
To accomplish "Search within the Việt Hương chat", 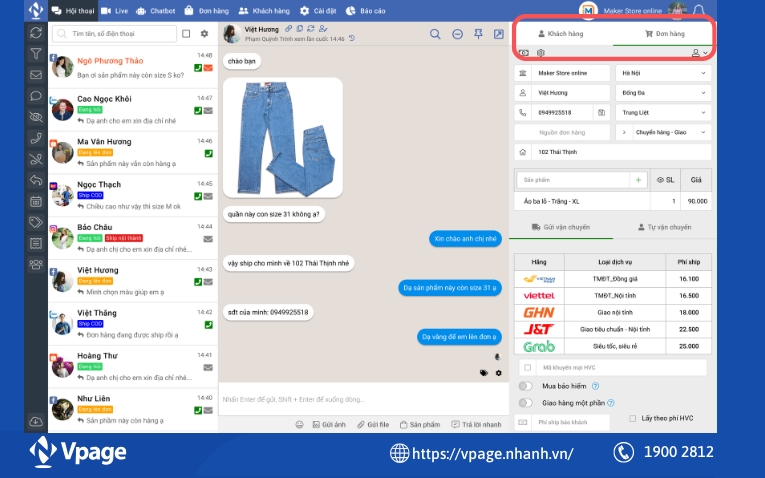I will point(435,34).
